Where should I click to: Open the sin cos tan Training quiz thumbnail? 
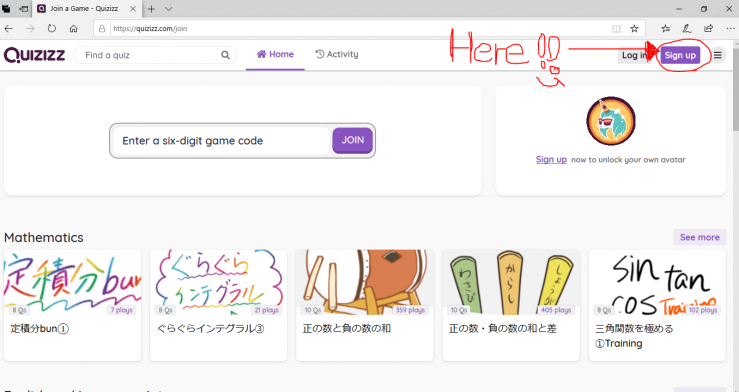pos(657,282)
